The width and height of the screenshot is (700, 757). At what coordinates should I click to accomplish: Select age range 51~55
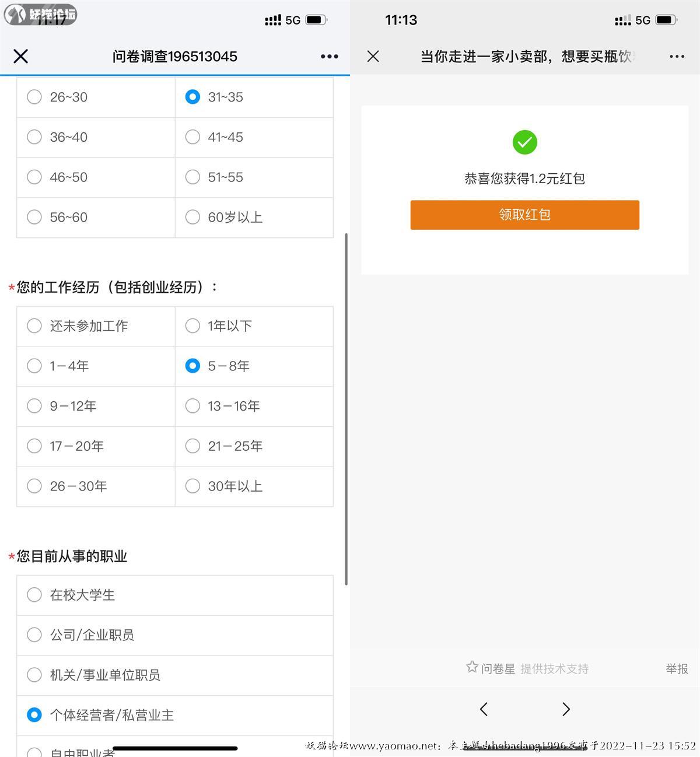coord(254,177)
